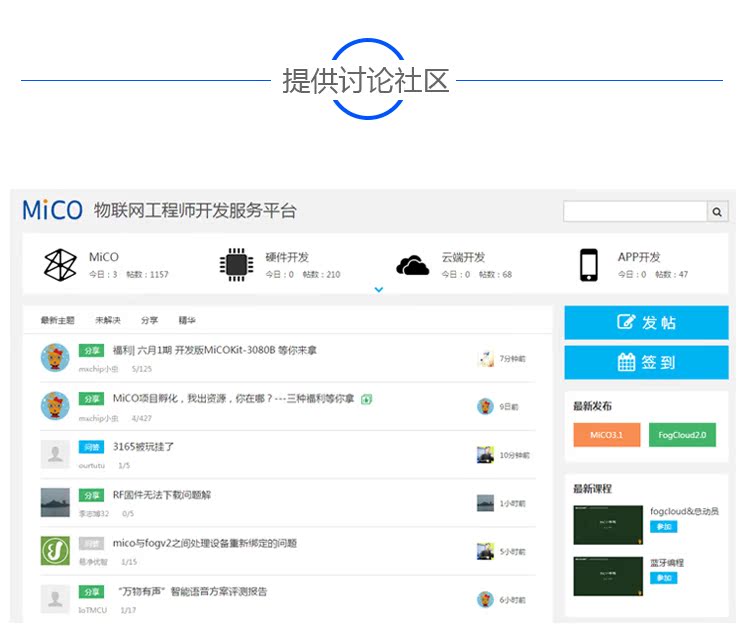Image resolution: width=750 pixels, height=638 pixels.
Task: Open the MiCO3.1 orange button
Action: click(x=607, y=435)
